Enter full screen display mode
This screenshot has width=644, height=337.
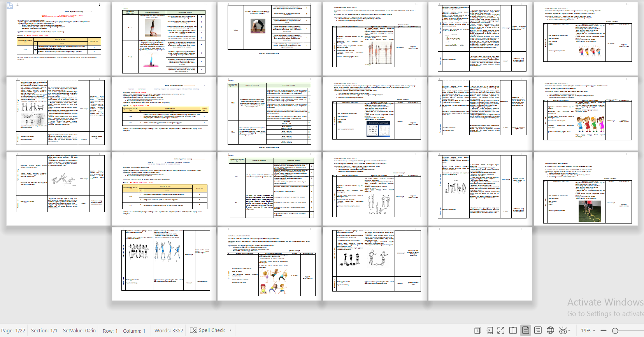501,330
